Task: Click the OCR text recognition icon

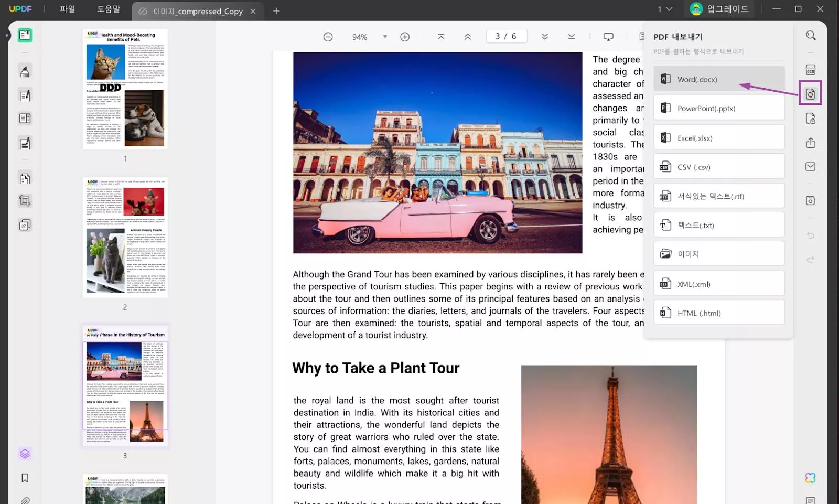Action: (810, 70)
